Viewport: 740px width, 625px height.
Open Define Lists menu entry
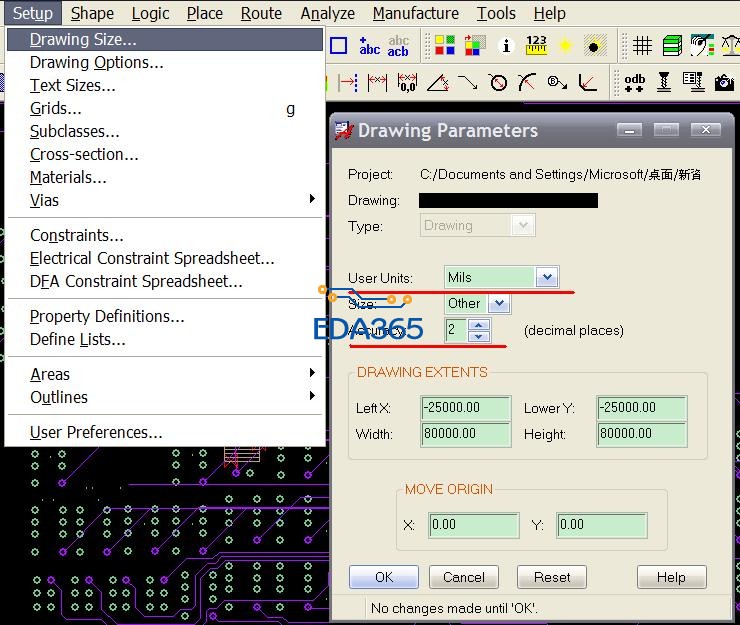pos(165,339)
